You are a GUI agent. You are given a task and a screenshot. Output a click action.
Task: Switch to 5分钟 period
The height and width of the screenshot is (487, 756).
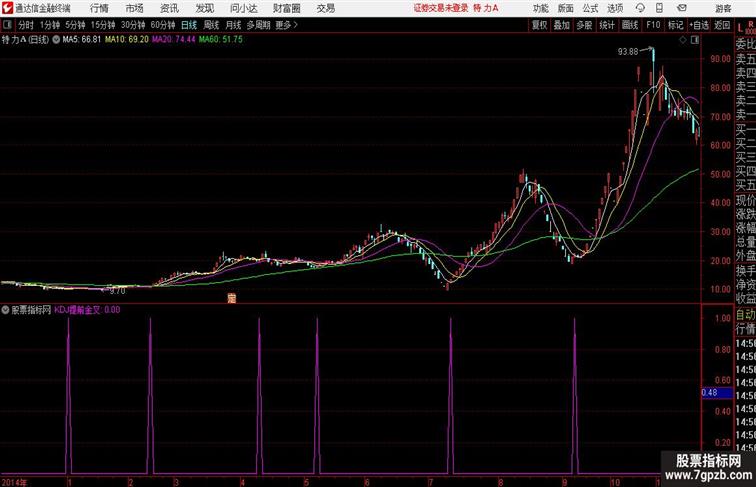[75, 25]
